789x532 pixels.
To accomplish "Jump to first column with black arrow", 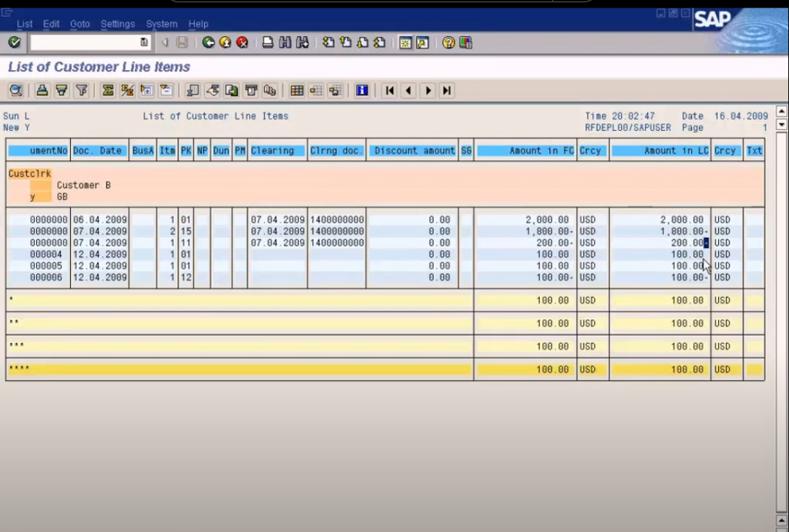I will point(389,91).
